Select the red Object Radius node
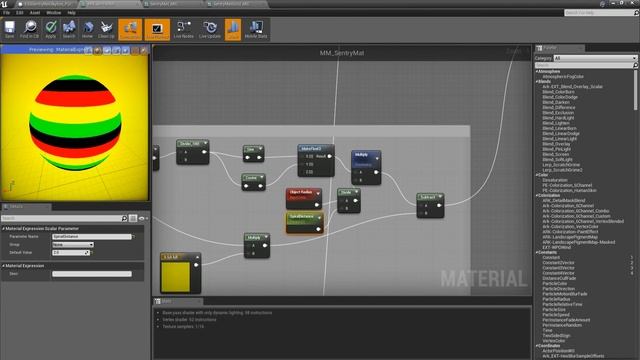Viewport: 640px width, 360px height. [x=304, y=198]
